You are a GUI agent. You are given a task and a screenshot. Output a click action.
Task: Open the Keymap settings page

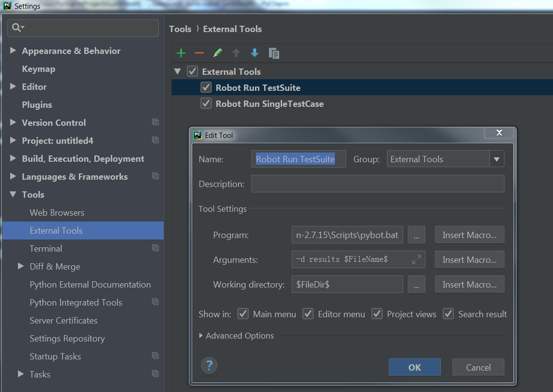tap(38, 69)
